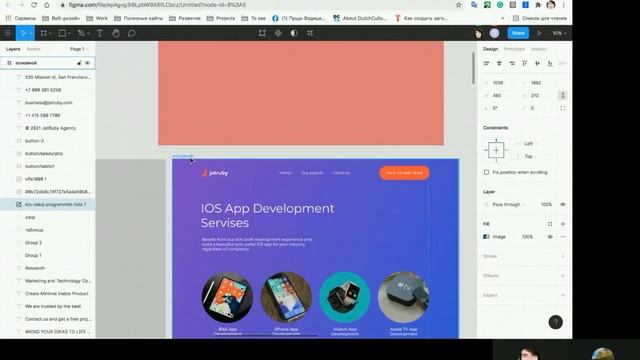Screen dimensions: 640x360
Task: Select the Frame tool
Action: tap(43, 33)
